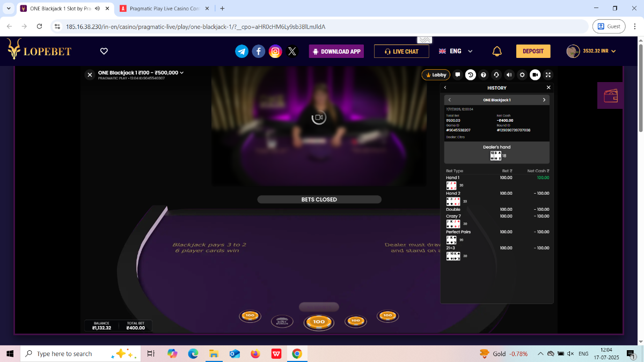Open the Guest profile button

609,26
